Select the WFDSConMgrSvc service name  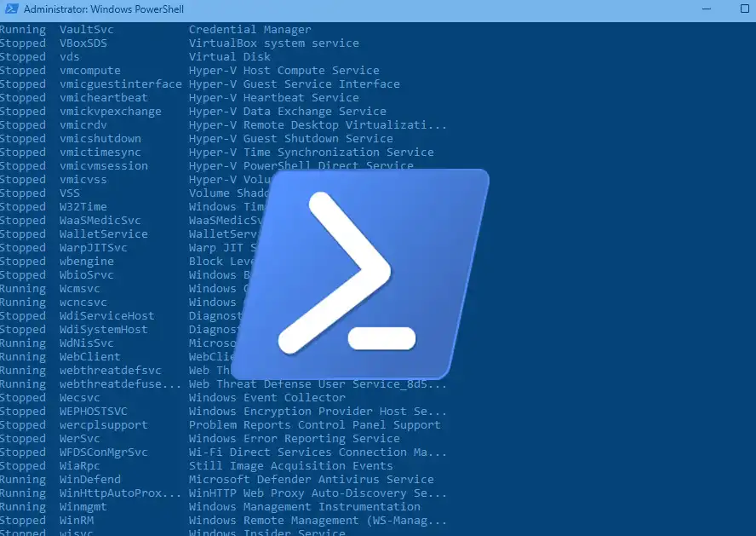tap(104, 452)
